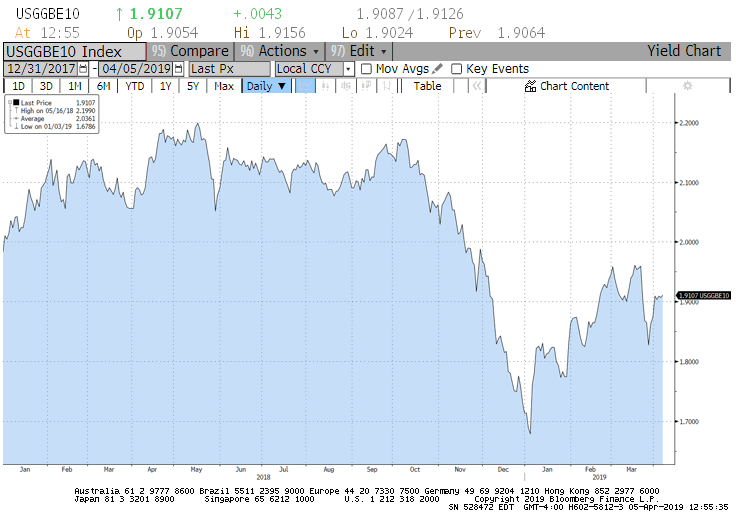Click the Last Price black color swatch
The image size is (736, 530).
[16, 103]
